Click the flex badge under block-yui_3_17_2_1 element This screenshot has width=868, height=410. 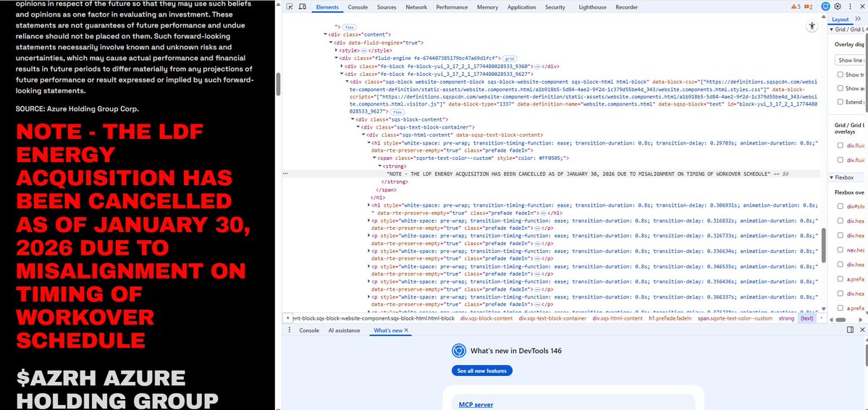tap(398, 112)
